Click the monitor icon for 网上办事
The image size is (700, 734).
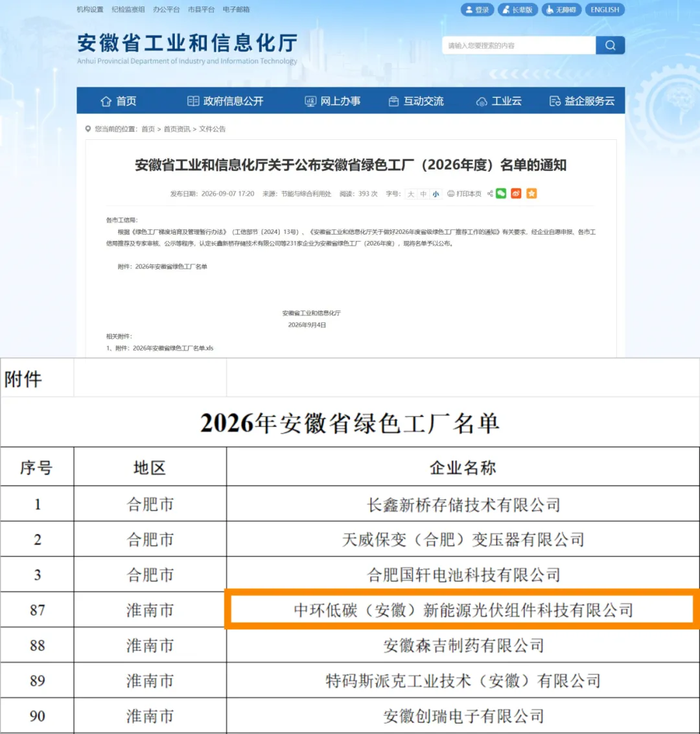click(x=310, y=101)
